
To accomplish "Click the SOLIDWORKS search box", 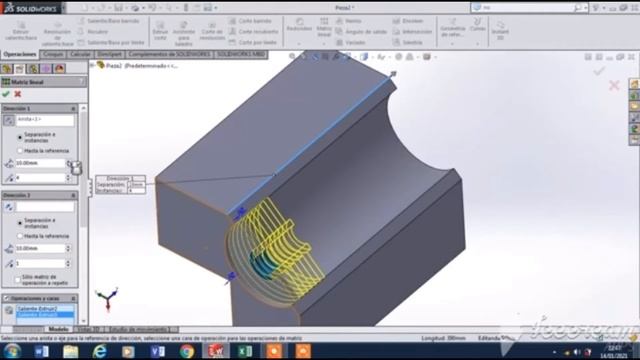I will tap(528, 8).
